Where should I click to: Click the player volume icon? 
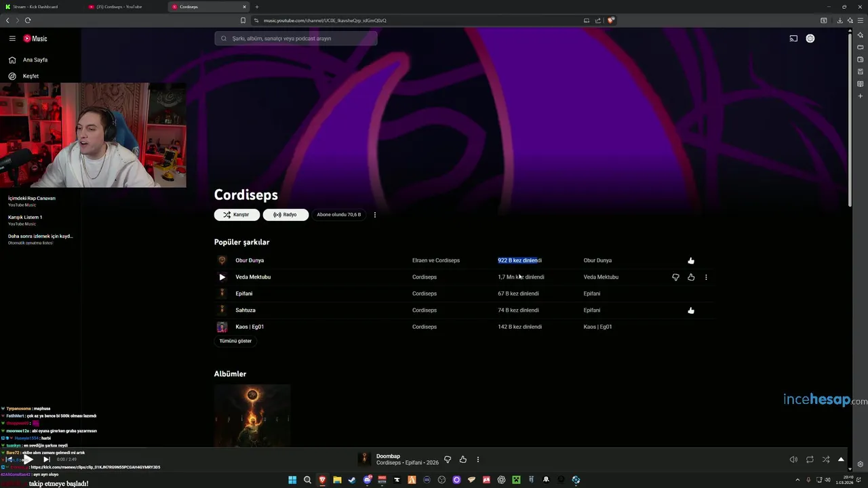(x=793, y=460)
